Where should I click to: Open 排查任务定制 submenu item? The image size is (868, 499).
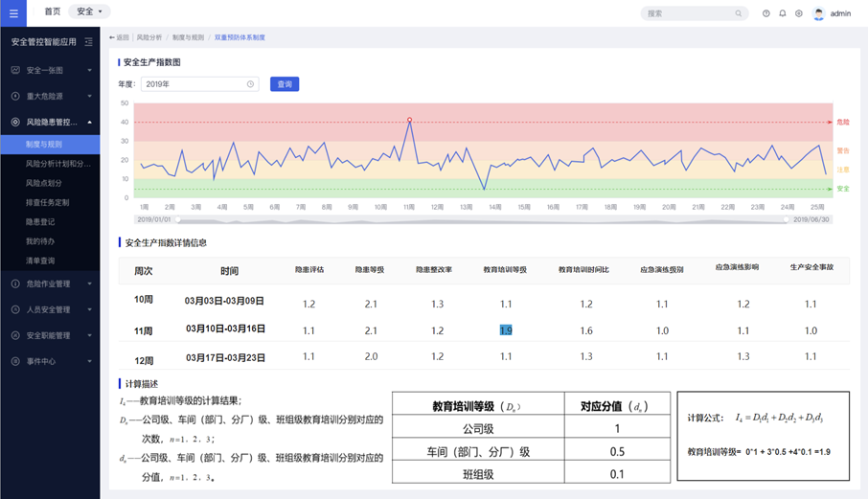pos(50,202)
